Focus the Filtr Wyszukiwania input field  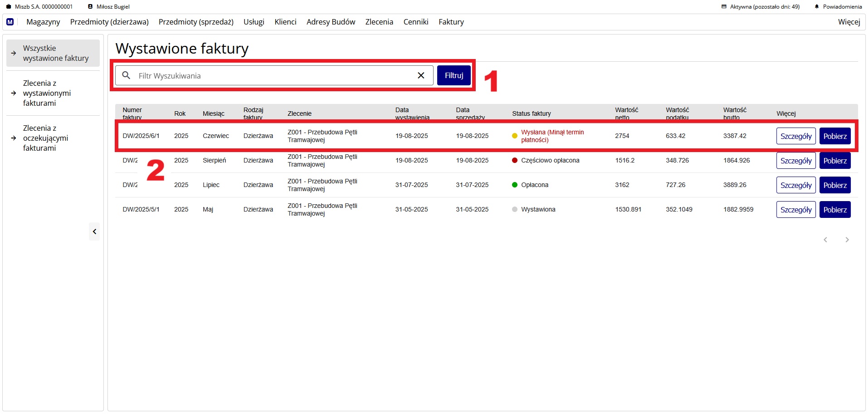272,76
